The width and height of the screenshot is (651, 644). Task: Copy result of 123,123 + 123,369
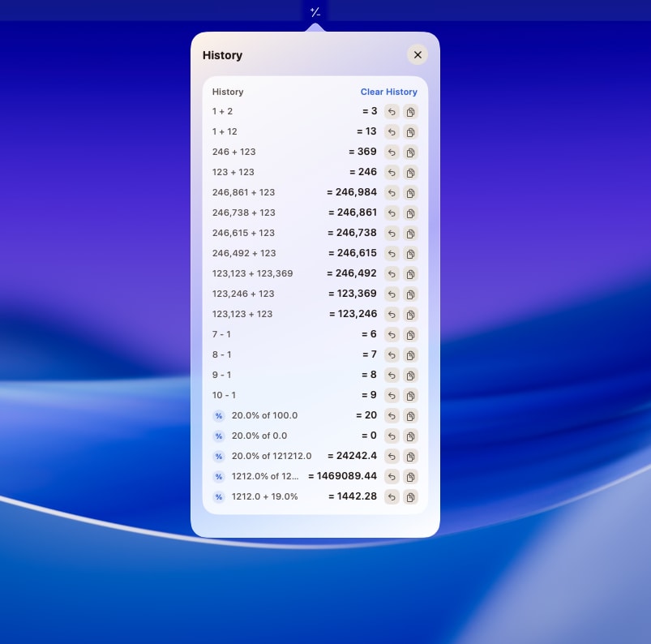[x=410, y=274]
